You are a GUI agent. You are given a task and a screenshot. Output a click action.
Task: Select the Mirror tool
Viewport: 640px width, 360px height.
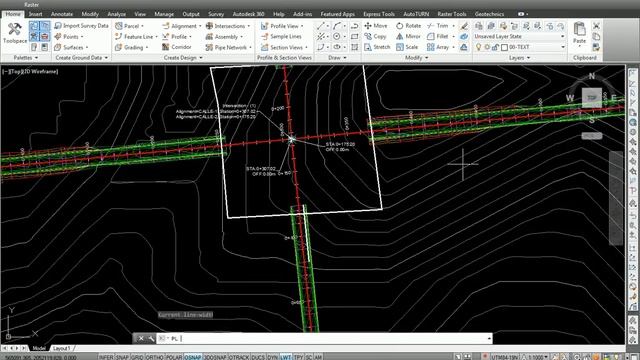[x=408, y=36]
